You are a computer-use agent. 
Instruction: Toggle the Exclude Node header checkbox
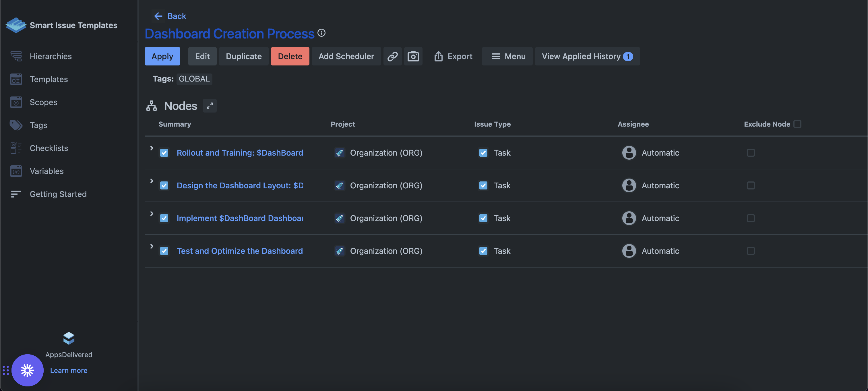tap(797, 124)
